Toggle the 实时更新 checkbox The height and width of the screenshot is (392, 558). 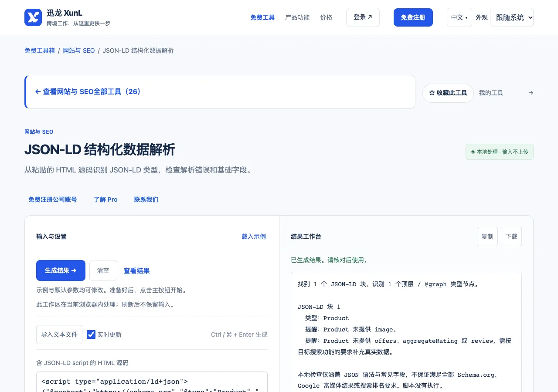(91, 335)
